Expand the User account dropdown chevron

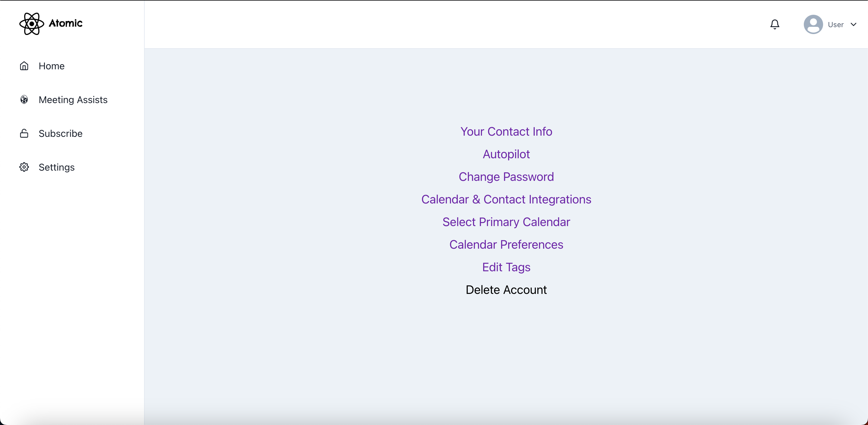854,24
